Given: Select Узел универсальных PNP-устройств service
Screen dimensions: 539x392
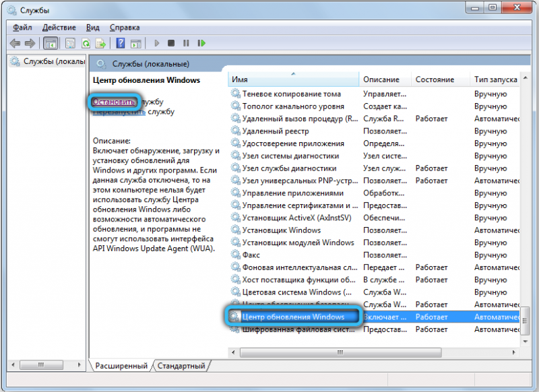Looking at the screenshot, I should [x=374, y=181].
